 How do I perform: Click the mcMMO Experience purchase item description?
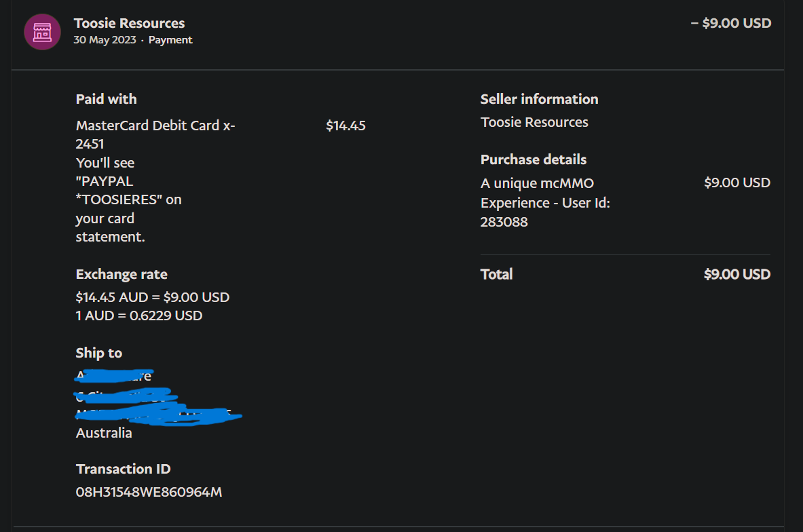coord(545,202)
